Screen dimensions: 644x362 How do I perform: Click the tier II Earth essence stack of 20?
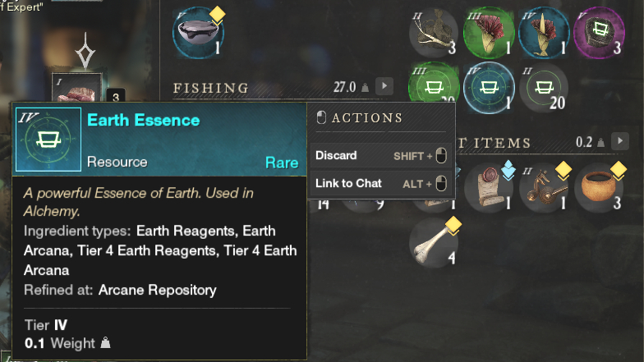[x=544, y=87]
